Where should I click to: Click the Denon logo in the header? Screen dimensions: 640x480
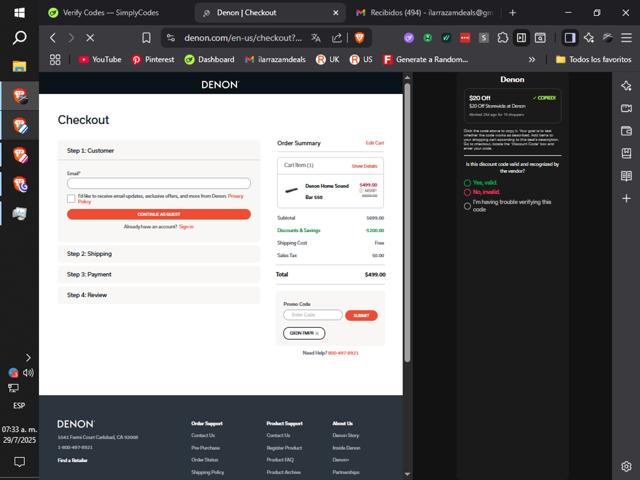[x=220, y=85]
